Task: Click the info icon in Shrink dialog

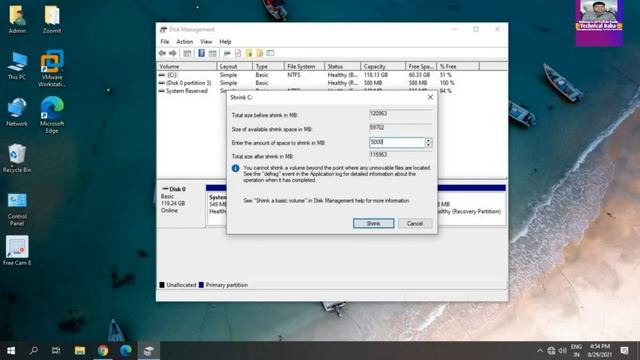Action: 236,168
